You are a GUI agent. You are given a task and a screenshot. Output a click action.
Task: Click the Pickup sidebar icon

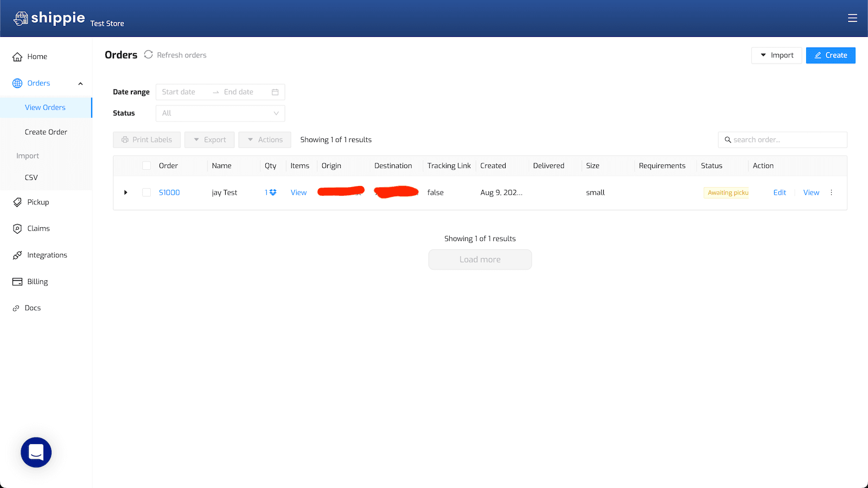pyautogui.click(x=17, y=201)
